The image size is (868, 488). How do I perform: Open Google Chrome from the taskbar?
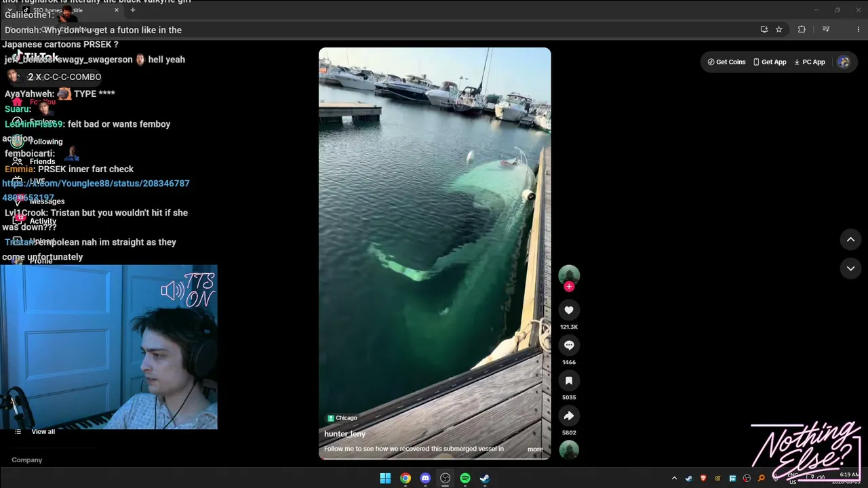(405, 478)
